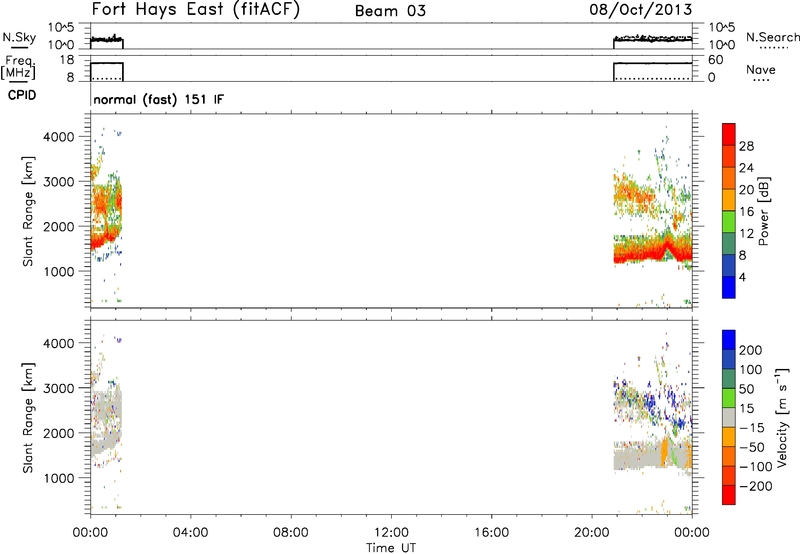
Task: Click the "Time UT" axis title
Action: pos(391,548)
